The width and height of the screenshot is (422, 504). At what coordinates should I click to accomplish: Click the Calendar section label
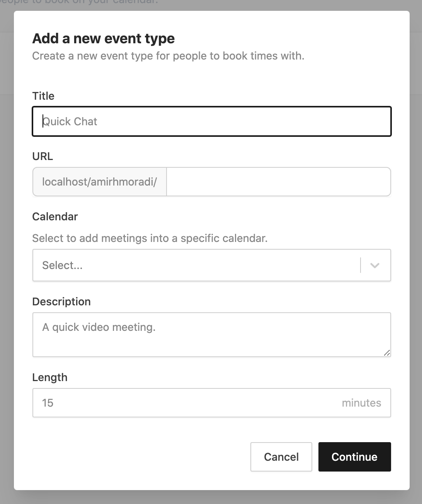[55, 216]
